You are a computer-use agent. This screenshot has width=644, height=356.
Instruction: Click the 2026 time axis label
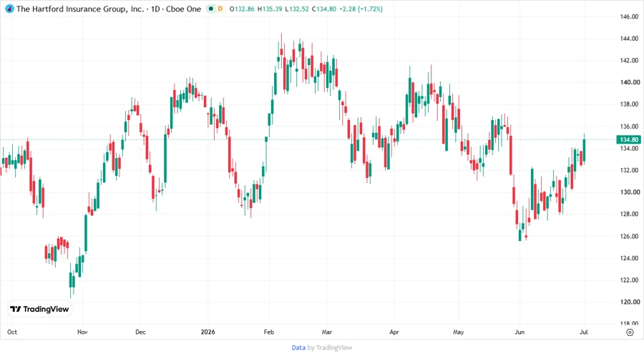[208, 332]
